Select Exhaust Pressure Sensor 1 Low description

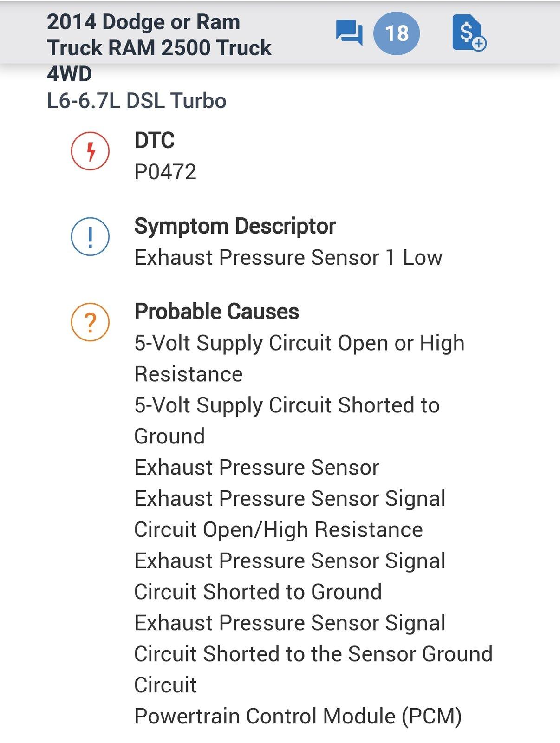pos(288,257)
